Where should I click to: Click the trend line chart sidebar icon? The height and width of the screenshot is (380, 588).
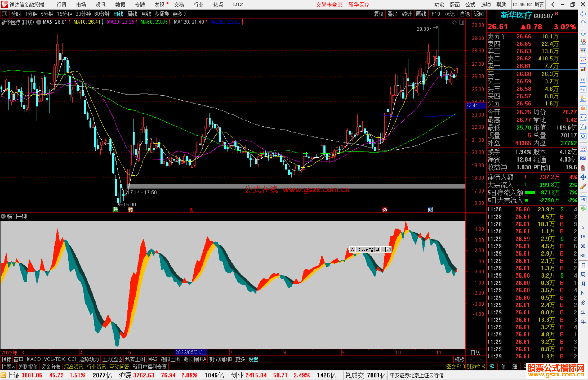tap(583, 61)
